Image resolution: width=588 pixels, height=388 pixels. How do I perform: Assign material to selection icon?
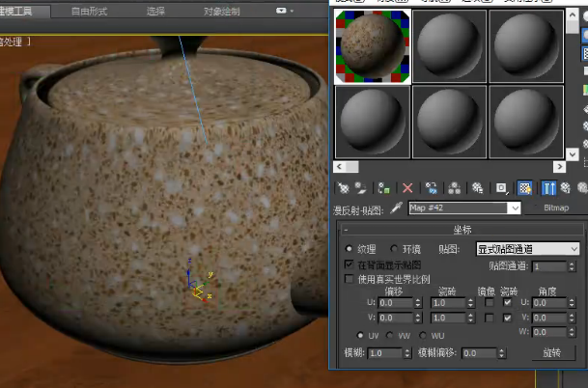click(384, 188)
